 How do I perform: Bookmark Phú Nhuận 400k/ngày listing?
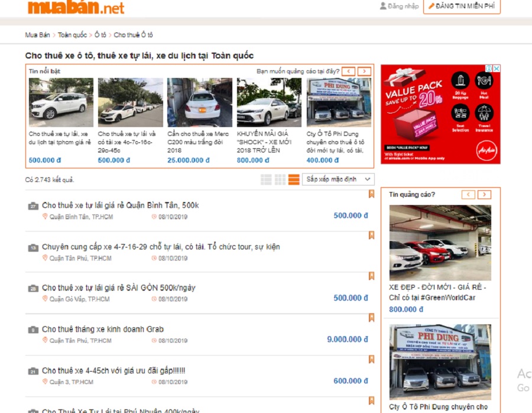coord(372,401)
